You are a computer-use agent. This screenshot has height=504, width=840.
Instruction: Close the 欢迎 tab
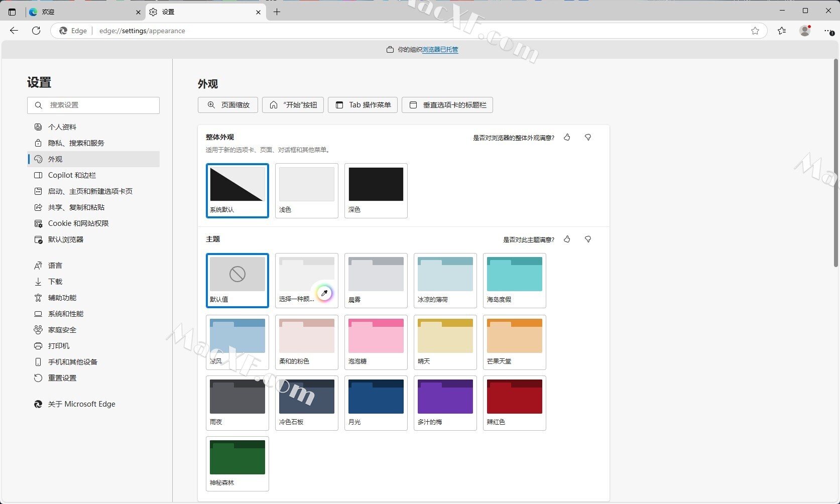pyautogui.click(x=138, y=12)
